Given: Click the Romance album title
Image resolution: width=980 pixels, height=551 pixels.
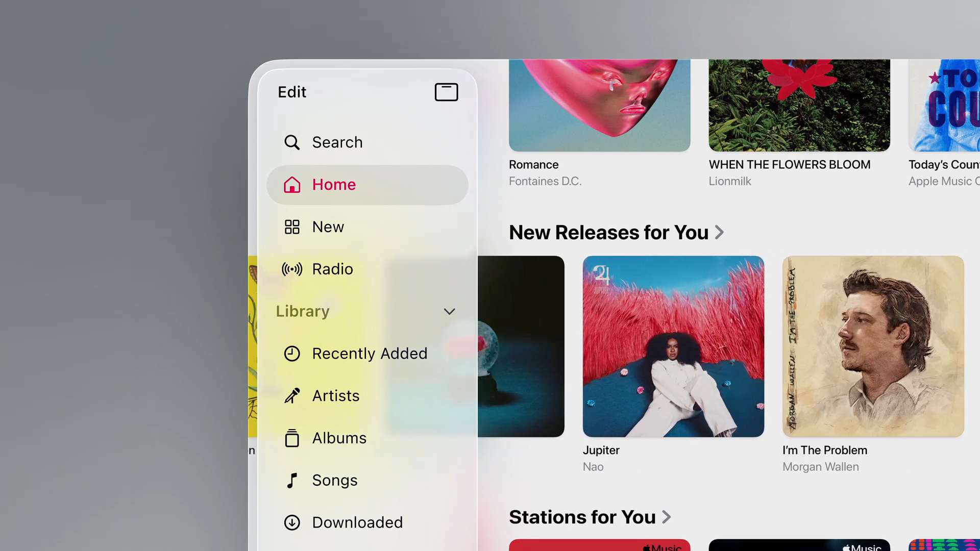Looking at the screenshot, I should coord(533,165).
